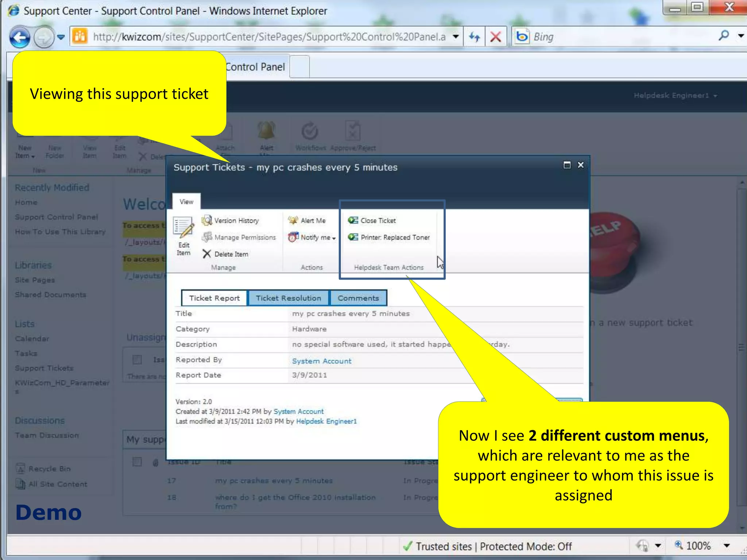Click the browser Forward button
The height and width of the screenshot is (560, 747).
pyautogui.click(x=44, y=37)
